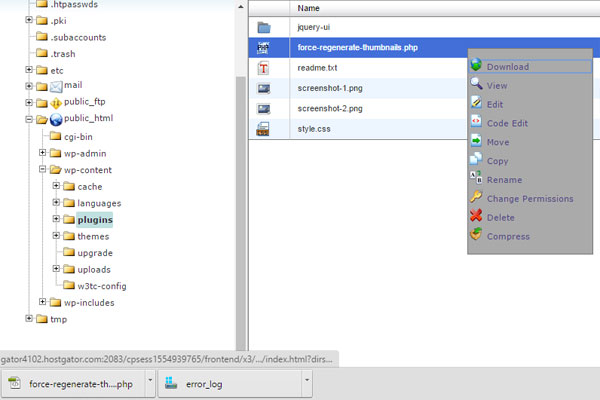Select the jquery-ui folder row
Screen dimensions: 600x400
click(424, 27)
